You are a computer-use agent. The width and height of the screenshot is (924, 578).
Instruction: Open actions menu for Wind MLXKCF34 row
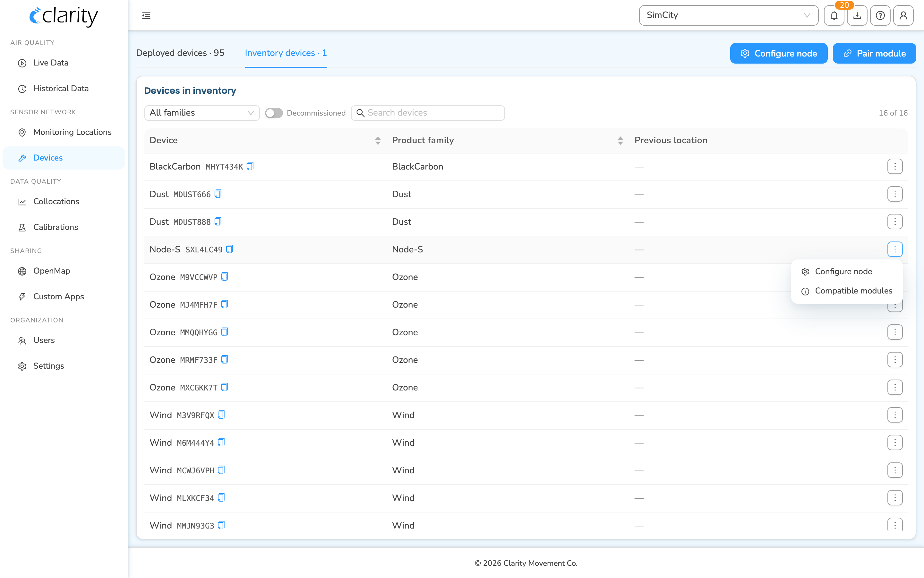[895, 498]
